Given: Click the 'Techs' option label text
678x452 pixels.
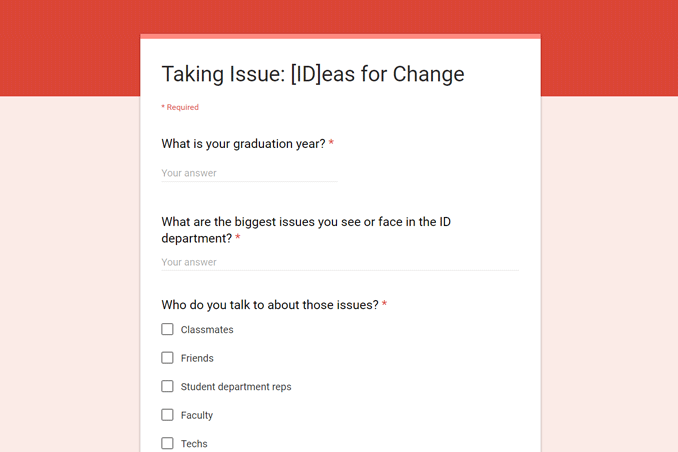Looking at the screenshot, I should (194, 444).
